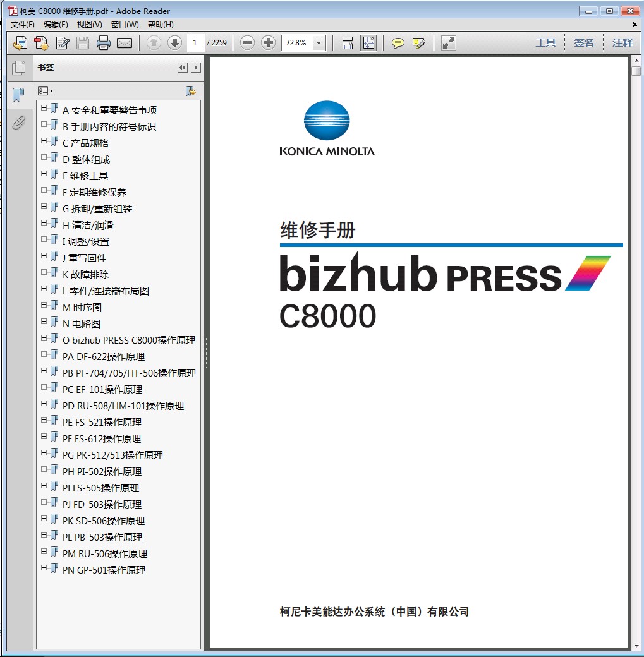Open the bookmark options dropdown menu
The height and width of the screenshot is (657, 644).
pyautogui.click(x=45, y=91)
